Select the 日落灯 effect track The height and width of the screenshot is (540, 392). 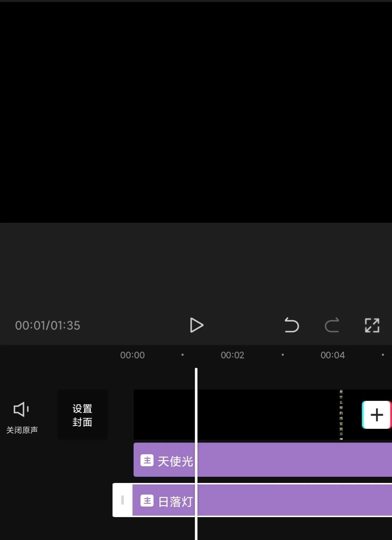click(262, 500)
